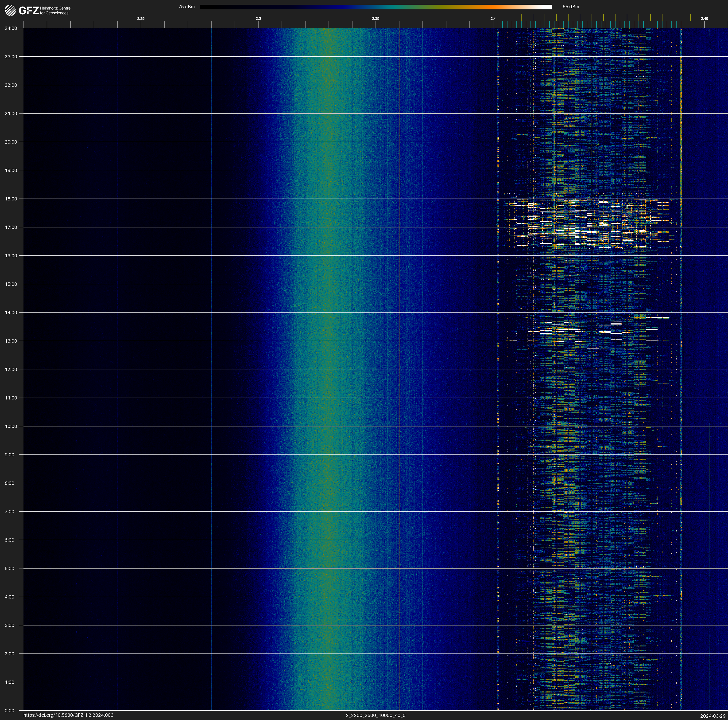Click the 6:00 time axis label
Image resolution: width=728 pixels, height=720 pixels.
[x=9, y=540]
